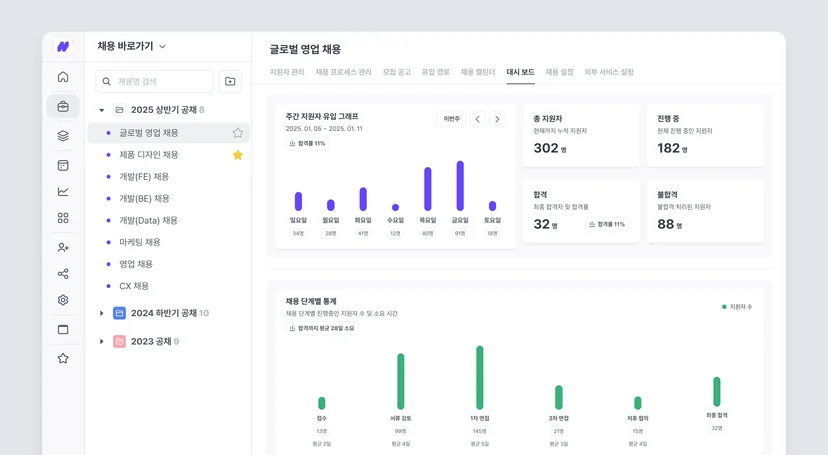Unfavorite 제품 디자인 채용 via its yellow star
This screenshot has width=828, height=455.
click(238, 155)
